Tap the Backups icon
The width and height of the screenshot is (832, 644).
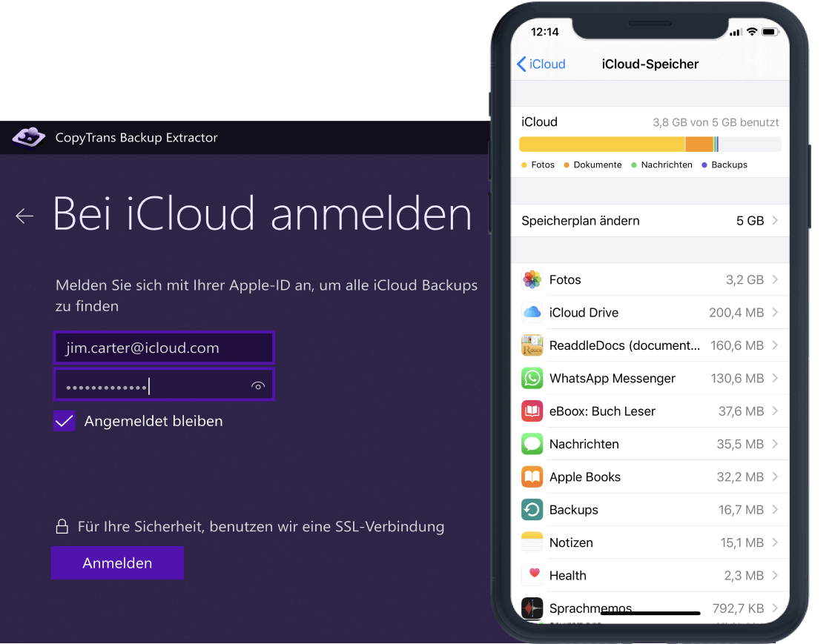pos(532,510)
